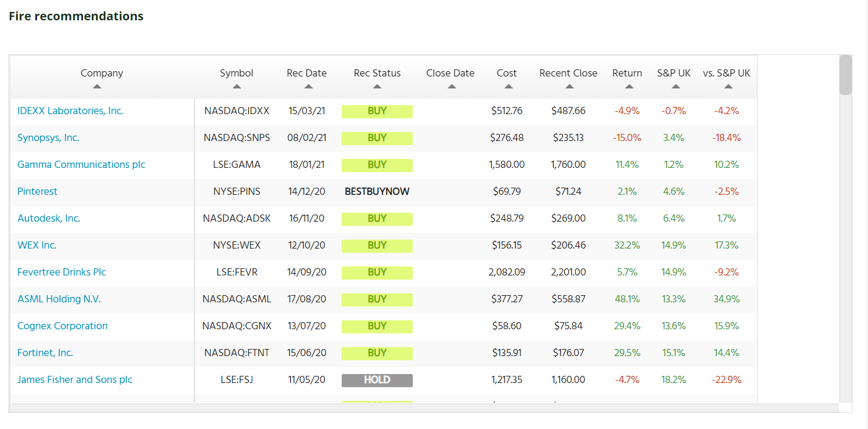Sort by Cost column arrow
The image size is (868, 429).
tap(508, 87)
